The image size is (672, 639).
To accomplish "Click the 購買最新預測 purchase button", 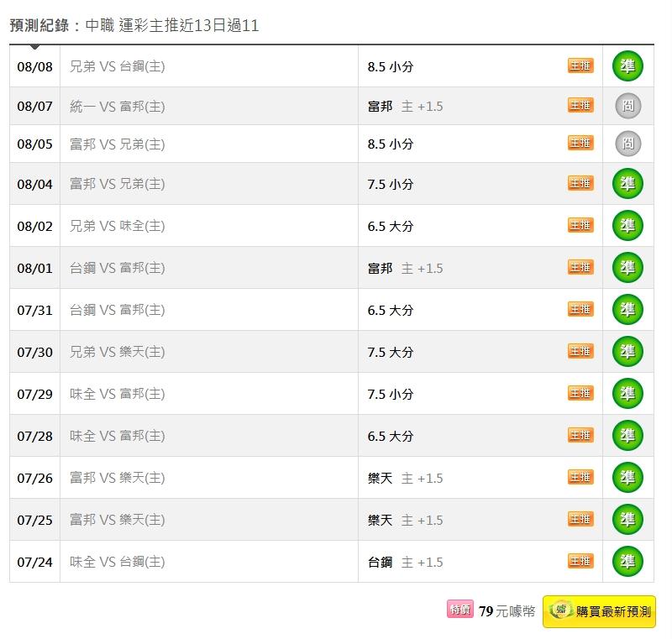I will [x=599, y=611].
